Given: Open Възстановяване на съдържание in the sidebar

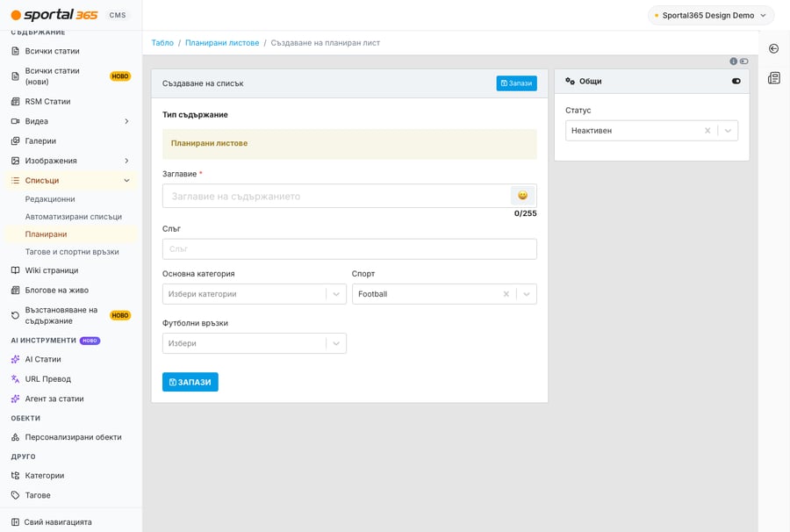Looking at the screenshot, I should tap(70, 315).
